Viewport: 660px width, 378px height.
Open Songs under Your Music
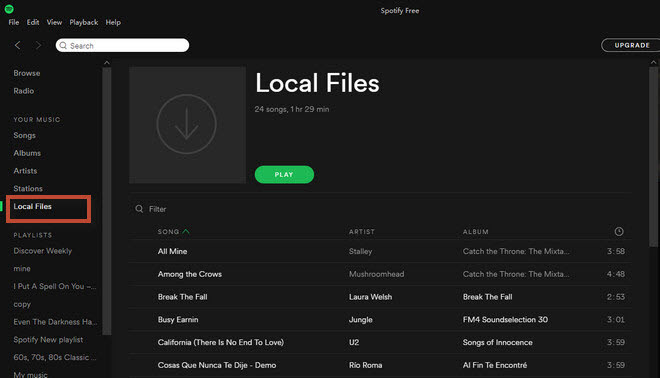[24, 136]
